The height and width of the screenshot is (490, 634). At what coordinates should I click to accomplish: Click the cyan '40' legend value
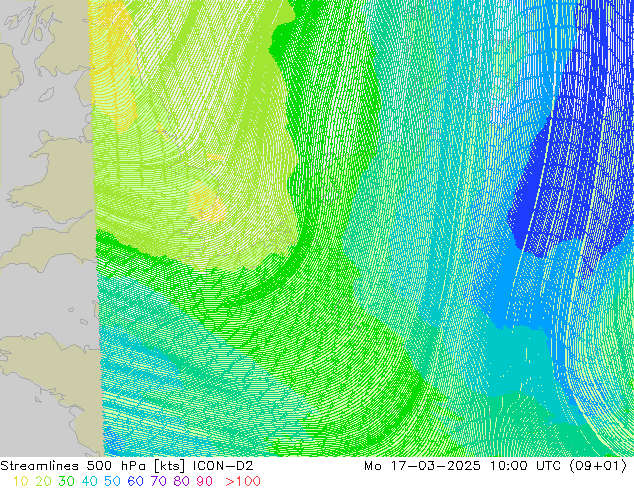pos(89,482)
